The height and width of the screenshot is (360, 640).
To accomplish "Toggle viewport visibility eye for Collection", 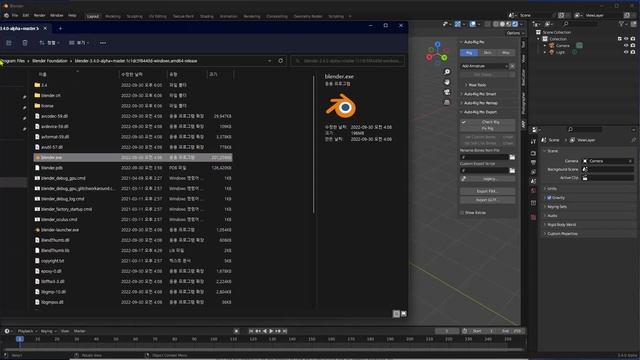I will [x=626, y=39].
